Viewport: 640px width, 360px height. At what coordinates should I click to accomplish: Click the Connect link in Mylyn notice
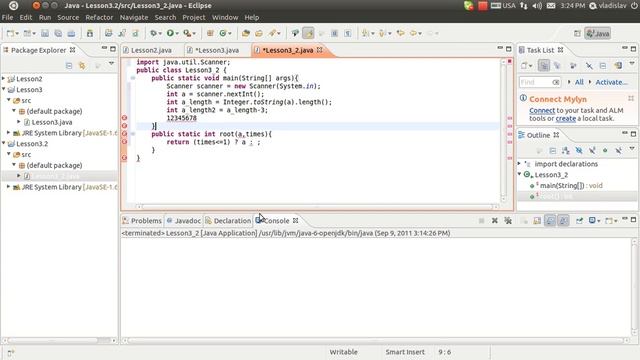pos(542,110)
